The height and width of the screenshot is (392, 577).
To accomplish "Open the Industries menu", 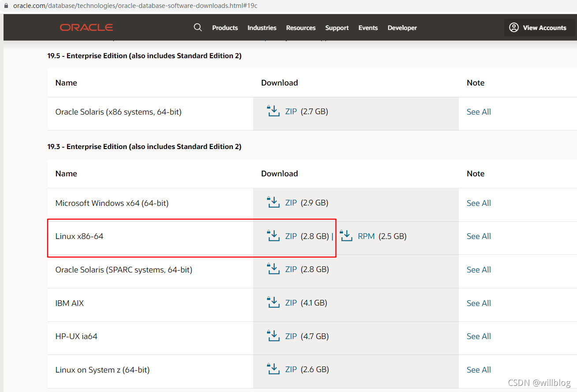I will (262, 28).
